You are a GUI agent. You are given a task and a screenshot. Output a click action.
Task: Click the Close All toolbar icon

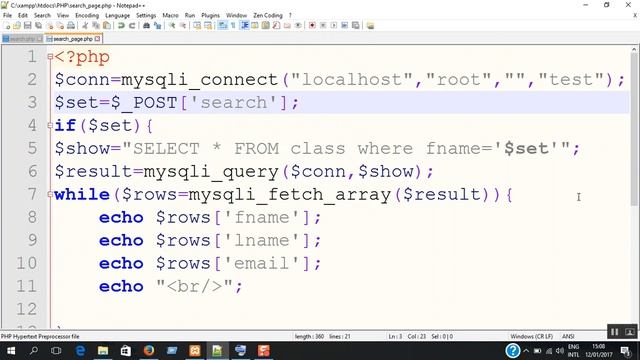[60, 25]
